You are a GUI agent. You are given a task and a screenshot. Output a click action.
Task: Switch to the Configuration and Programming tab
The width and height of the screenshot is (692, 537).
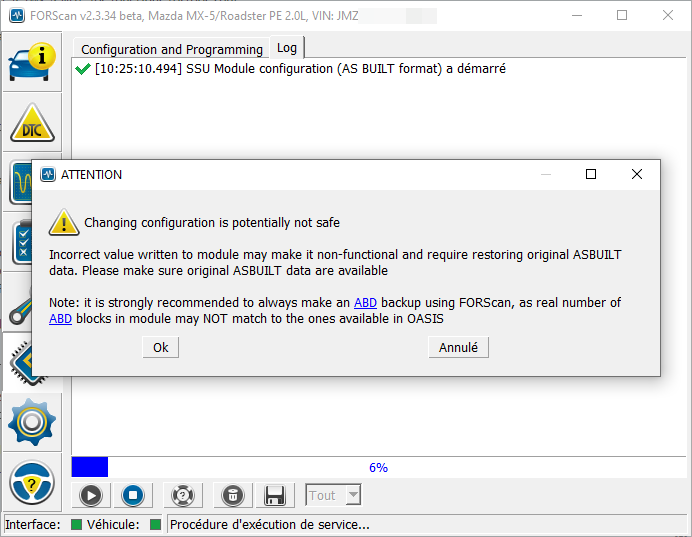pos(172,49)
